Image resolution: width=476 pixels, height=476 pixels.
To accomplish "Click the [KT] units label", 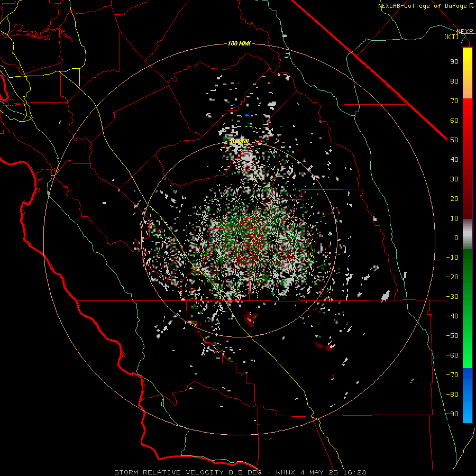I will pos(452,36).
